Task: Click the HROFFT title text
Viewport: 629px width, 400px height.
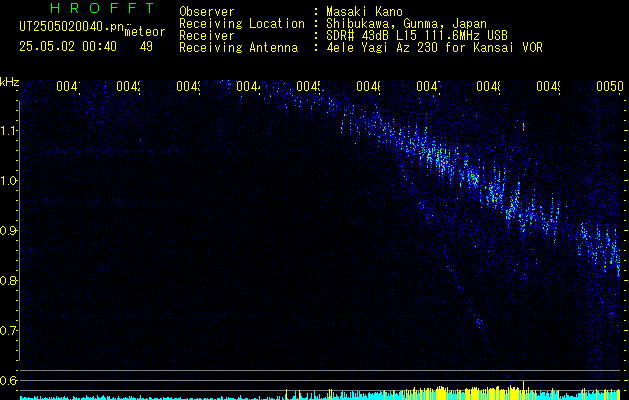Action: [x=103, y=8]
